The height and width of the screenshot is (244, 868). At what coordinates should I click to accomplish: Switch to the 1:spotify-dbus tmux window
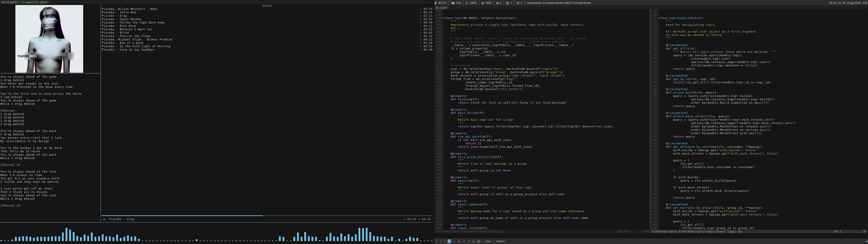coord(35,2)
